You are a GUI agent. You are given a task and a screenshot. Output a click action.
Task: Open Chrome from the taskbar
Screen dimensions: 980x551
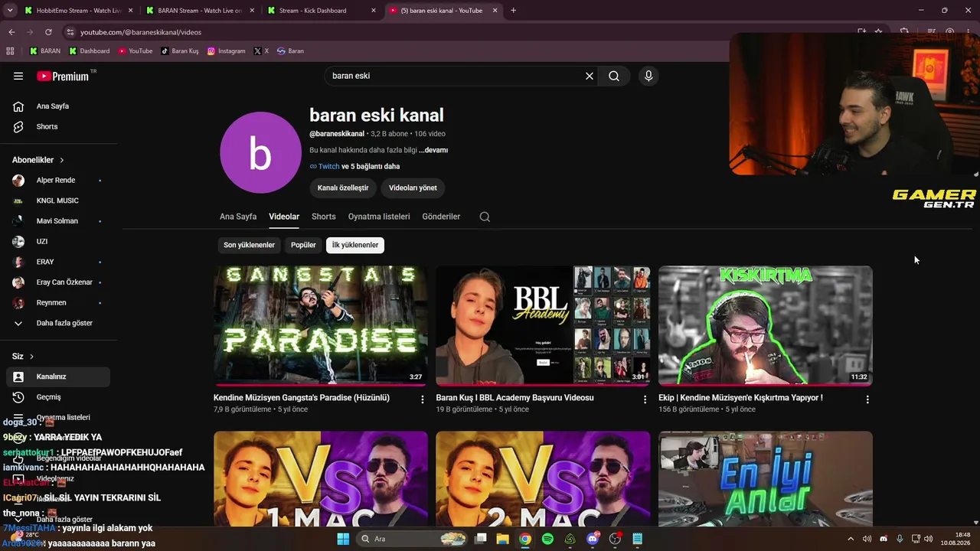525,539
